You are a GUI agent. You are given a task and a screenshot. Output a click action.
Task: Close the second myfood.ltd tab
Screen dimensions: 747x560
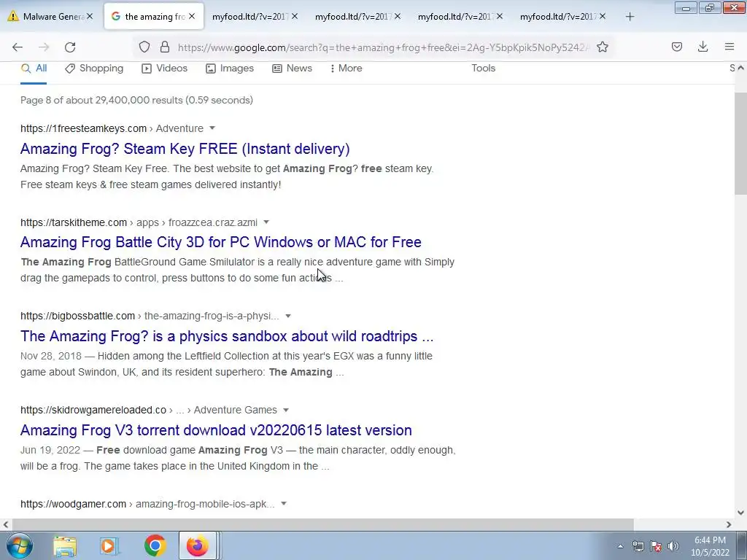[398, 16]
